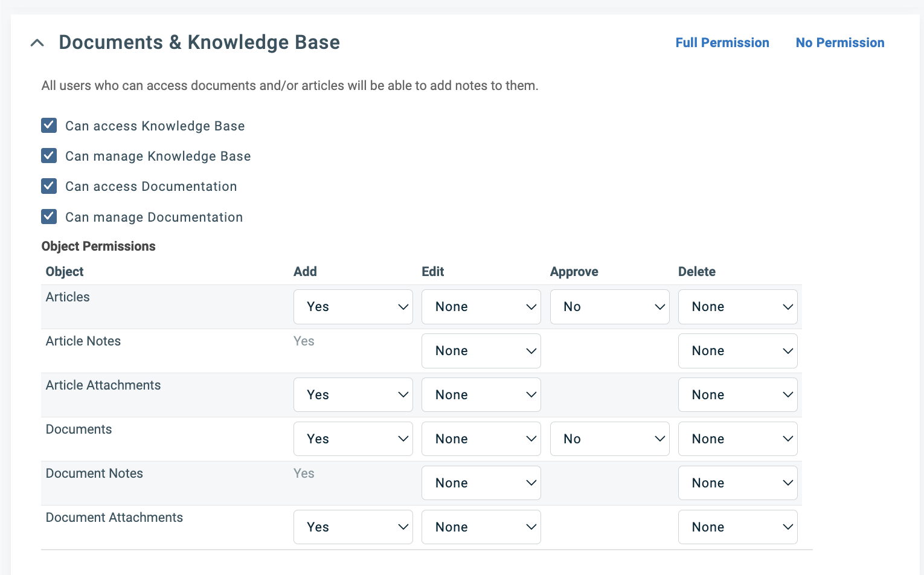Open the Delete dropdown for Article Notes

pyautogui.click(x=737, y=350)
